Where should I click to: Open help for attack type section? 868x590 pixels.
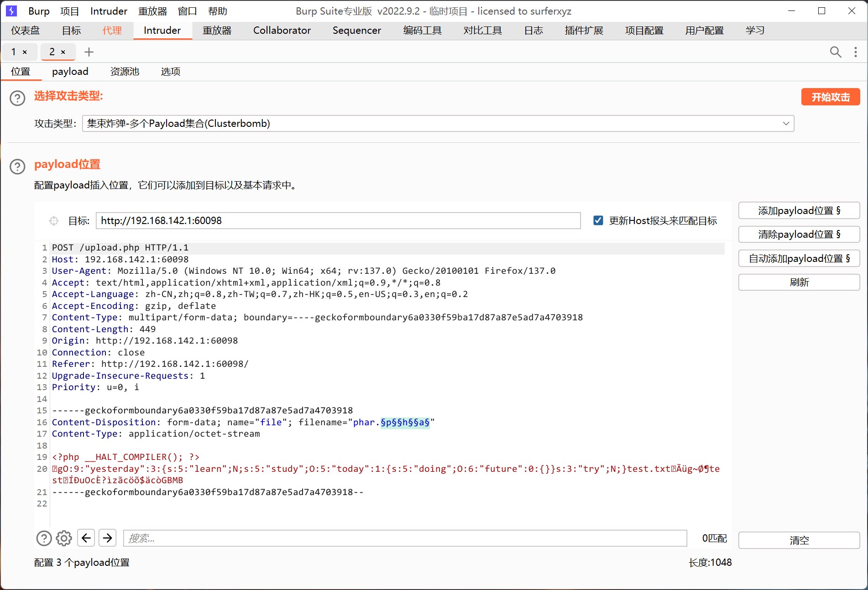click(17, 98)
